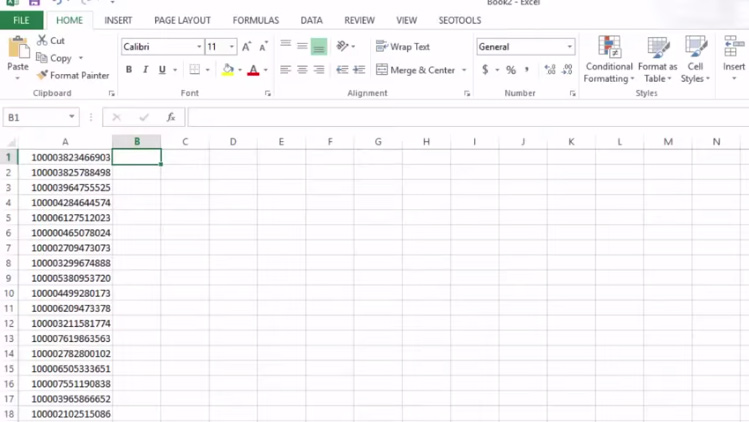Screen dimensions: 749x422
Task: Toggle Italic formatting
Action: (x=146, y=69)
